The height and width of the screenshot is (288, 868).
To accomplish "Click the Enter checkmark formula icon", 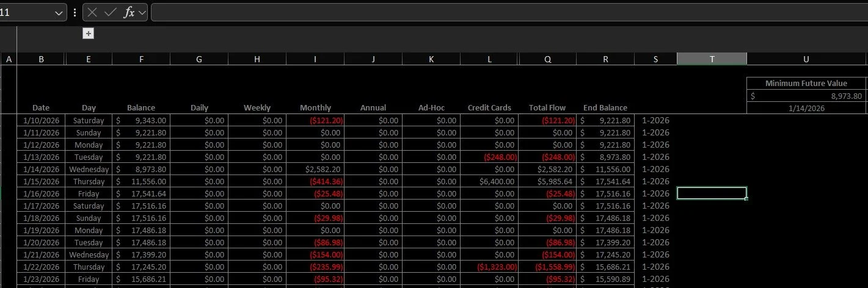I will [x=111, y=13].
